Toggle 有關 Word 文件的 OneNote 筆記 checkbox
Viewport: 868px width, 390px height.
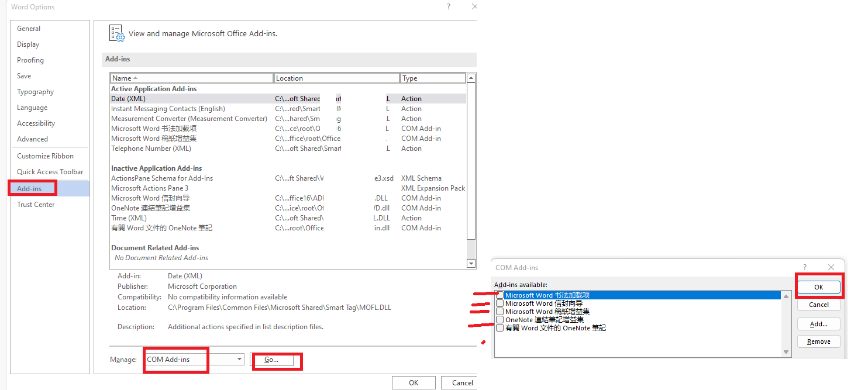[x=500, y=328]
